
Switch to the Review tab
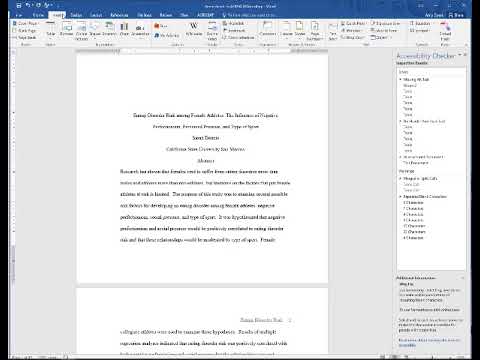tap(166, 15)
